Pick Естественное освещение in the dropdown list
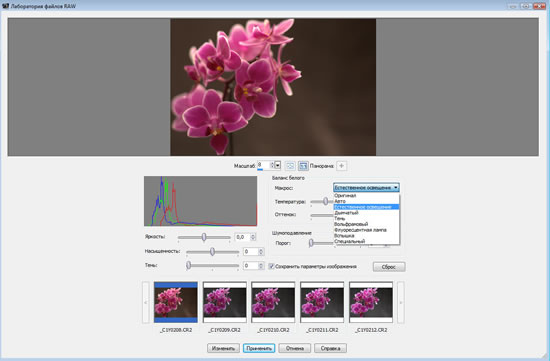Image resolution: width=550 pixels, height=361 pixels. point(366,207)
